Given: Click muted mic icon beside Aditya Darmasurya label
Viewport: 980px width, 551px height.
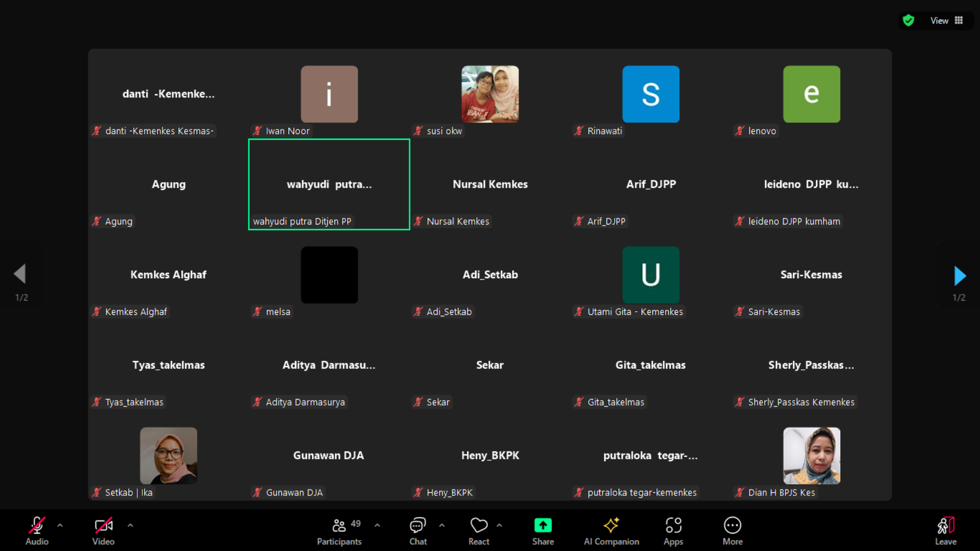Looking at the screenshot, I should click(x=257, y=402).
